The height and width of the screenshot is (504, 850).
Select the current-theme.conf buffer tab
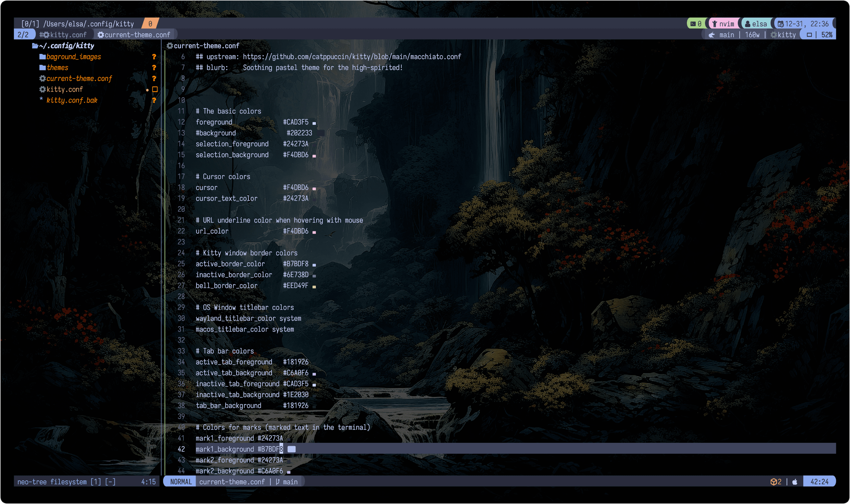(x=137, y=35)
